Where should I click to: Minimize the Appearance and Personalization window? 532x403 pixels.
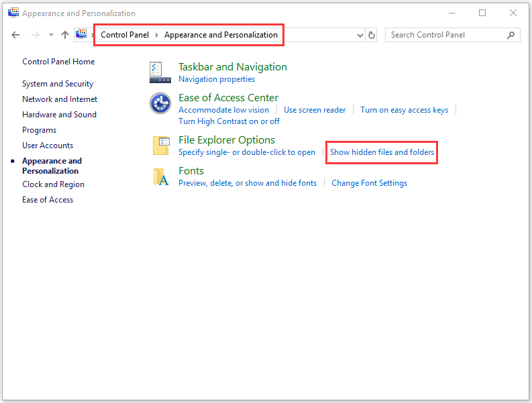[452, 13]
